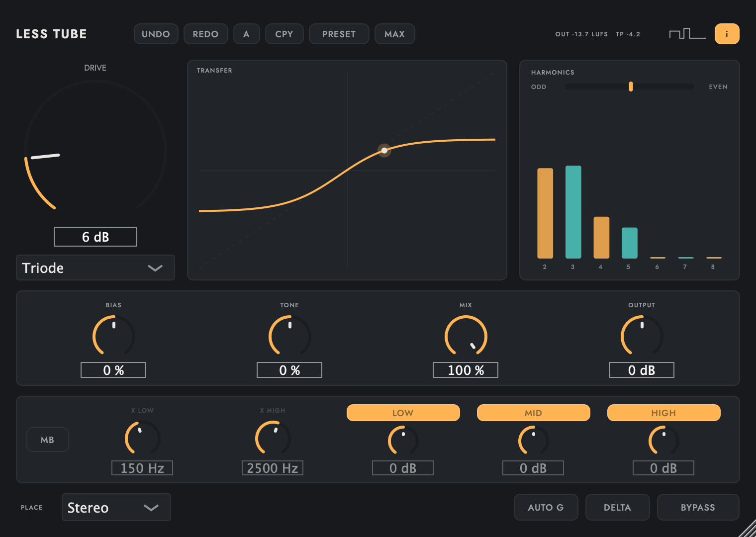
Task: Click the MIX knob
Action: click(x=466, y=336)
